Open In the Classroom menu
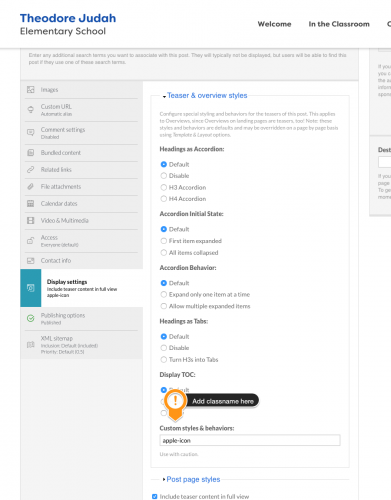The image size is (391, 500). click(x=339, y=24)
